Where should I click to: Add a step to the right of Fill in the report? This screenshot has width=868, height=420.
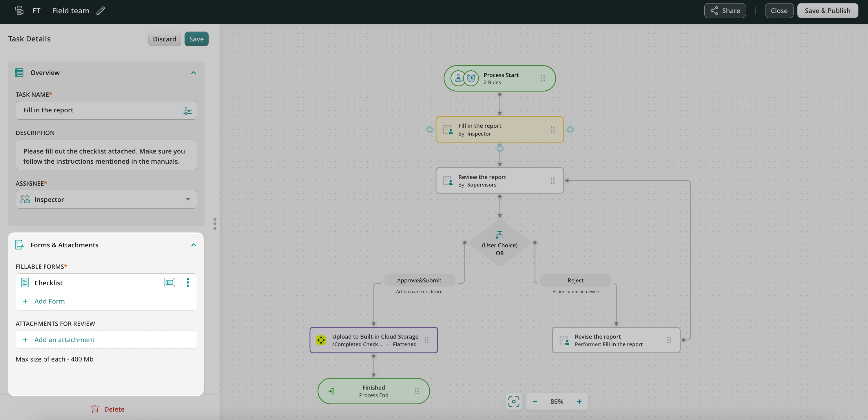click(570, 130)
